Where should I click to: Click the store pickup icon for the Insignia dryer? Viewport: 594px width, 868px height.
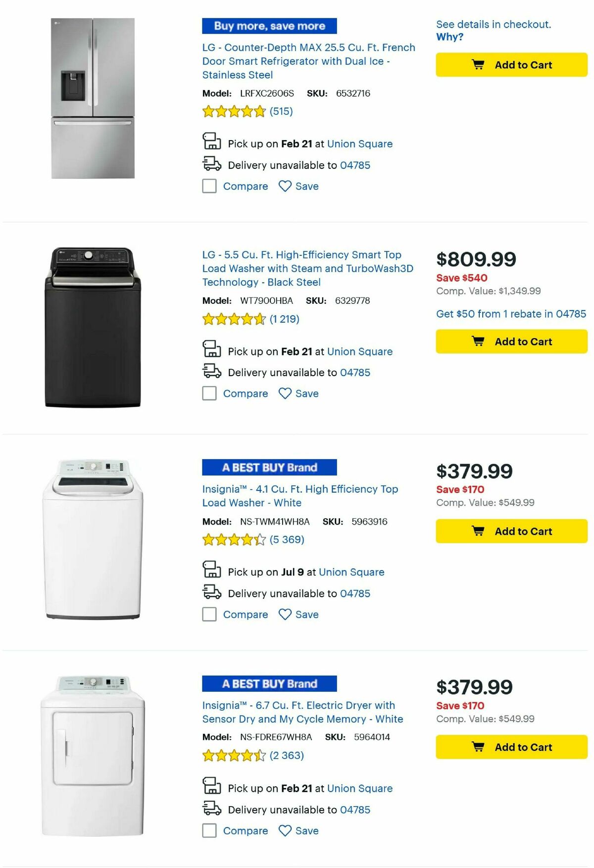pos(212,787)
